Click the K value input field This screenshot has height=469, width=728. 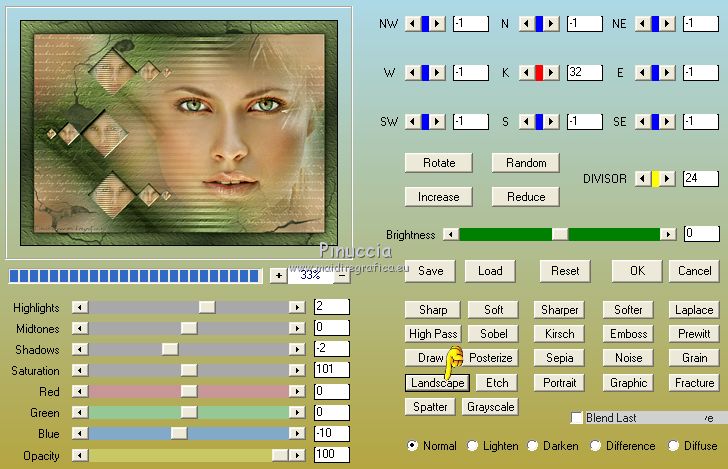(585, 72)
